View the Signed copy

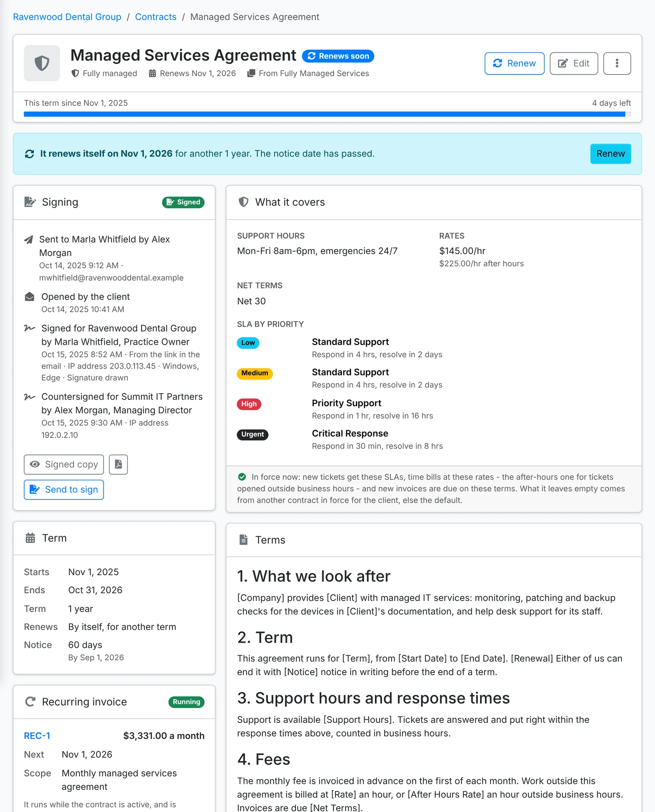pyautogui.click(x=64, y=464)
